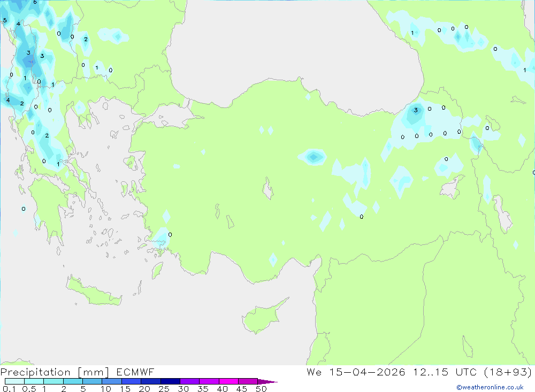Viewport: 535px width, 392px height.
Task: Click legend scale value '45'
Action: [x=242, y=389]
